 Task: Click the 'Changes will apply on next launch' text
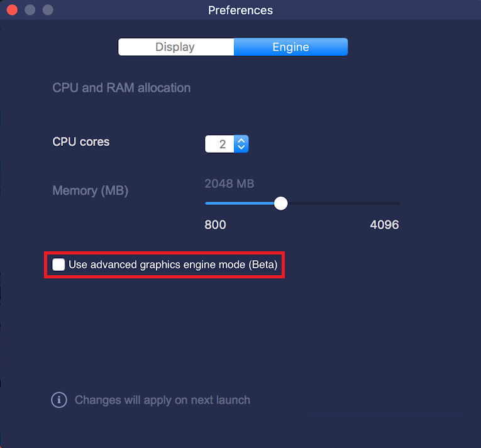click(163, 400)
